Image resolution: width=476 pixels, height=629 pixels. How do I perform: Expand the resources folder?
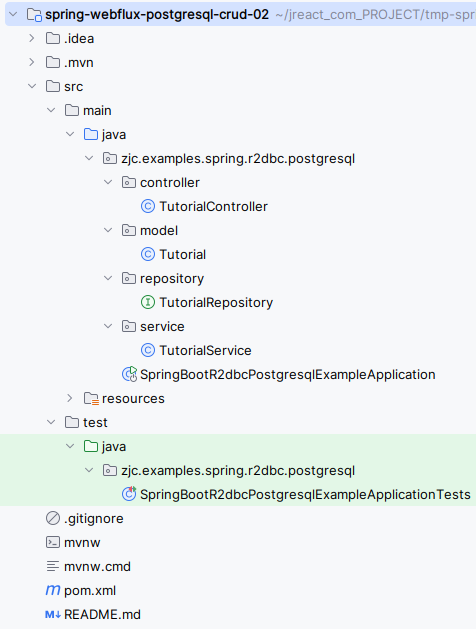(70, 398)
